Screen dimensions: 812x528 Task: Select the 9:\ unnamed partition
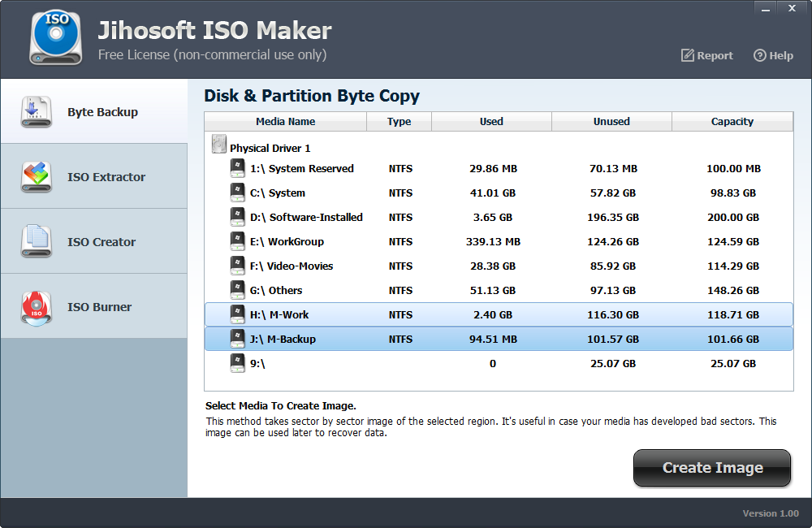(499, 363)
